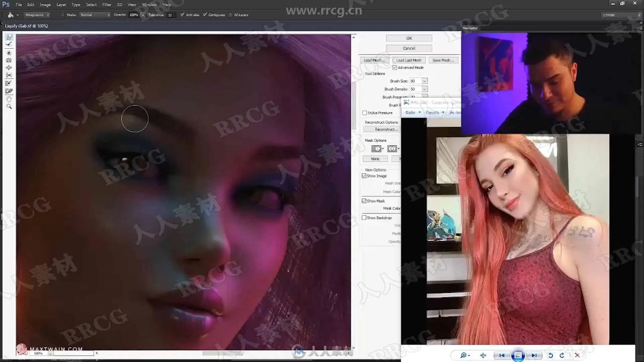This screenshot has width=644, height=362.
Task: Open the Brush Size dropdown arrow
Action: click(x=425, y=81)
